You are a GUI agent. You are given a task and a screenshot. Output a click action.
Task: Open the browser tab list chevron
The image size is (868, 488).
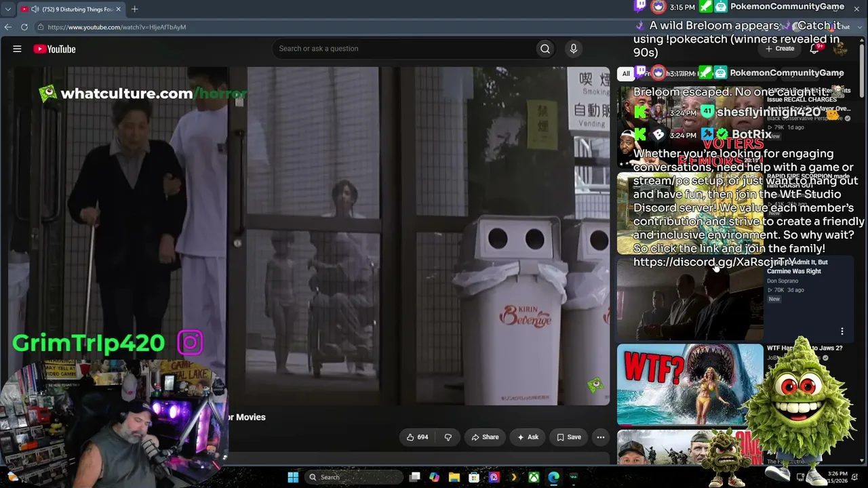(x=7, y=9)
